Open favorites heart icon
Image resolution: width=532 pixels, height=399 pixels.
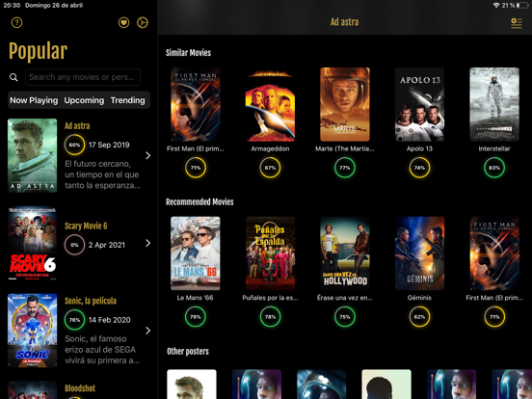(x=123, y=23)
